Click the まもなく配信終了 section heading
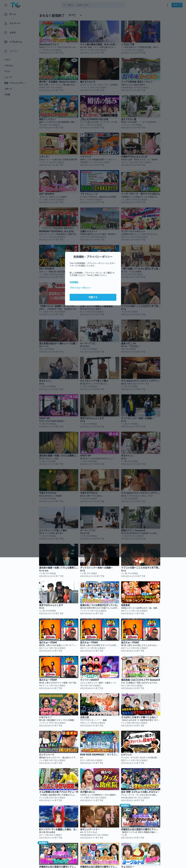The width and height of the screenshot is (186, 868). tap(52, 15)
